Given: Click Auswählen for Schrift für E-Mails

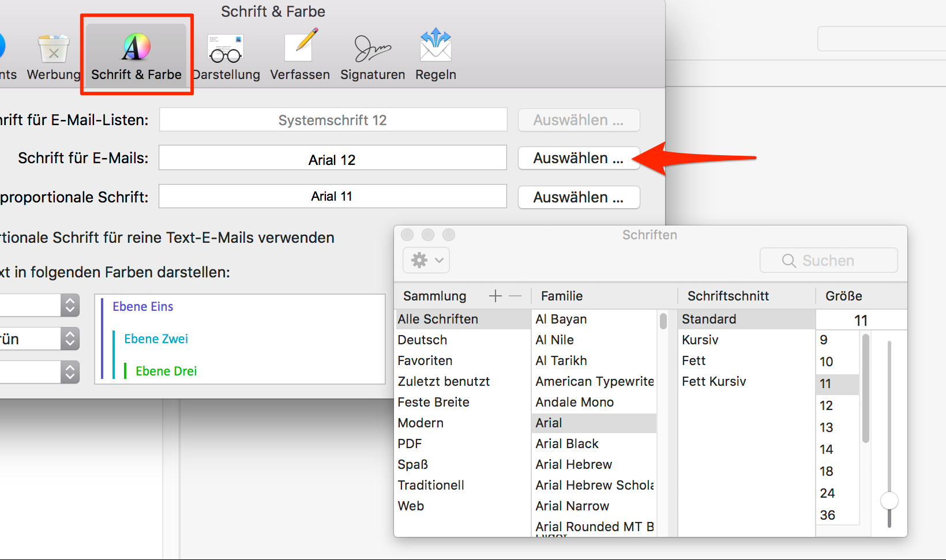Looking at the screenshot, I should (579, 158).
